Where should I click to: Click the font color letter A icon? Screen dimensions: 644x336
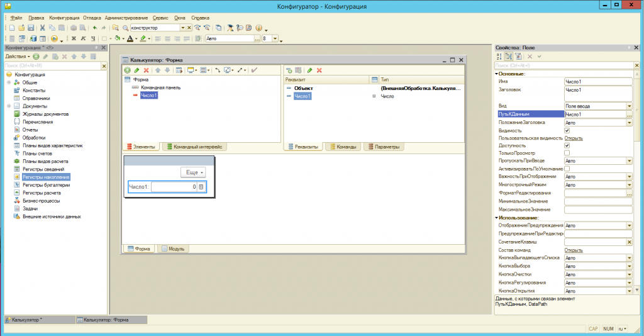tap(130, 38)
